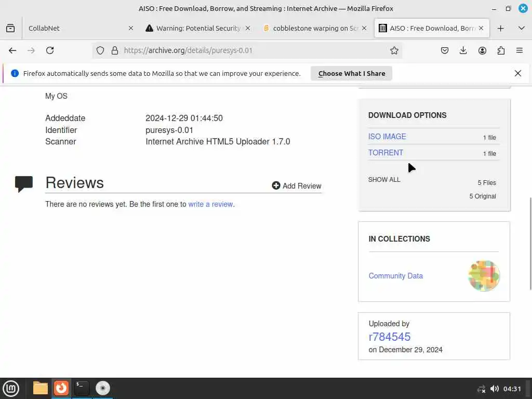Click the Reviews speech bubble icon
Image resolution: width=532 pixels, height=399 pixels.
tap(24, 184)
